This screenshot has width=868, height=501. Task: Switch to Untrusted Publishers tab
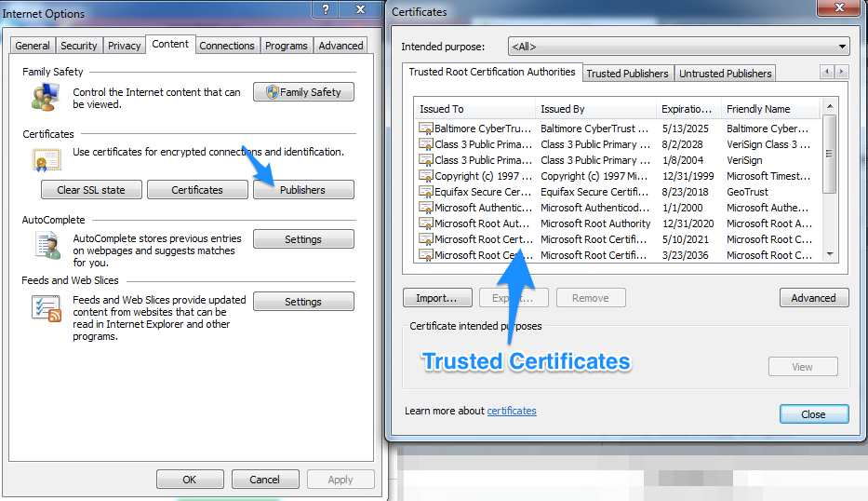click(725, 74)
